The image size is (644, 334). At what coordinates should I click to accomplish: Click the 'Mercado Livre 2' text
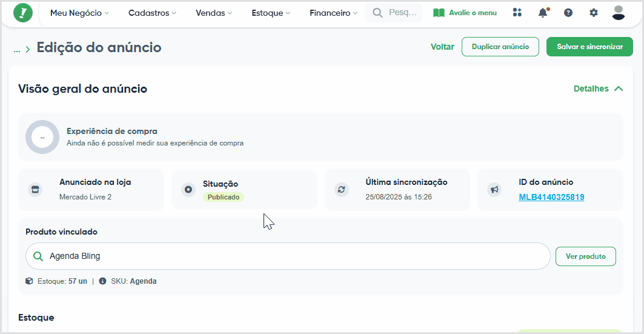click(x=85, y=197)
